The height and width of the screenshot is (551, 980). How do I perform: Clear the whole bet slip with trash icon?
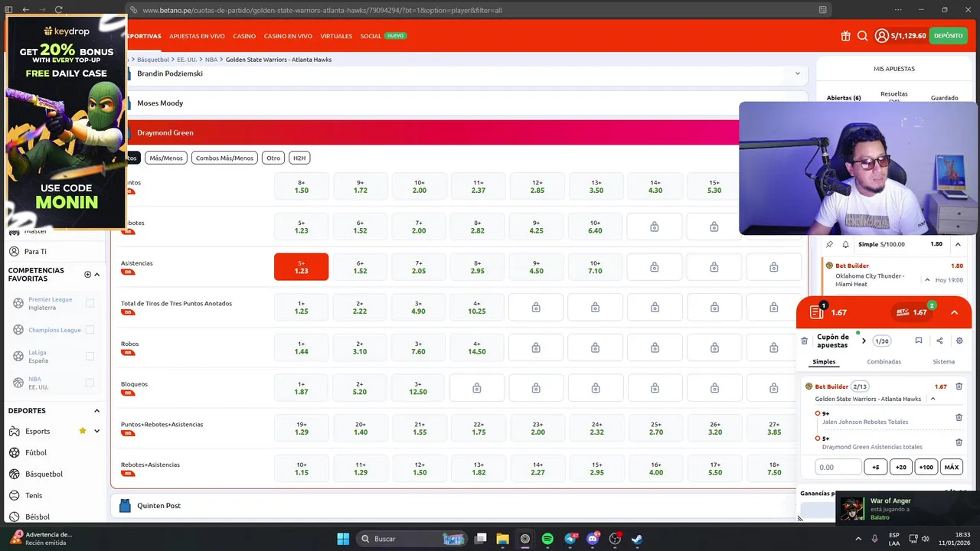point(804,341)
